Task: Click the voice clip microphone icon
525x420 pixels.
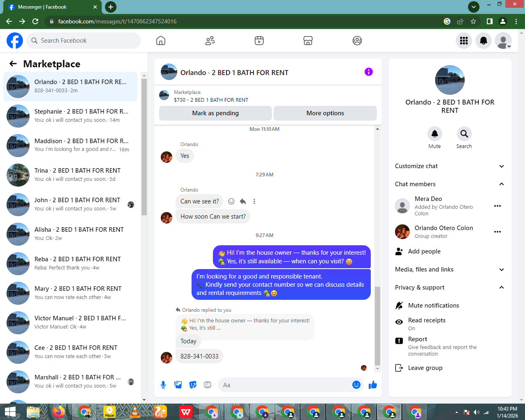Action: 163,385
